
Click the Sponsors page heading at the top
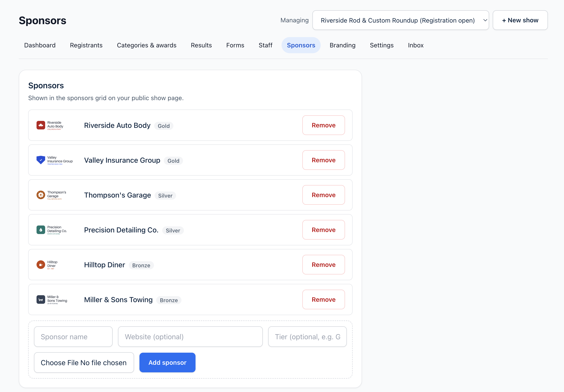coord(42,20)
